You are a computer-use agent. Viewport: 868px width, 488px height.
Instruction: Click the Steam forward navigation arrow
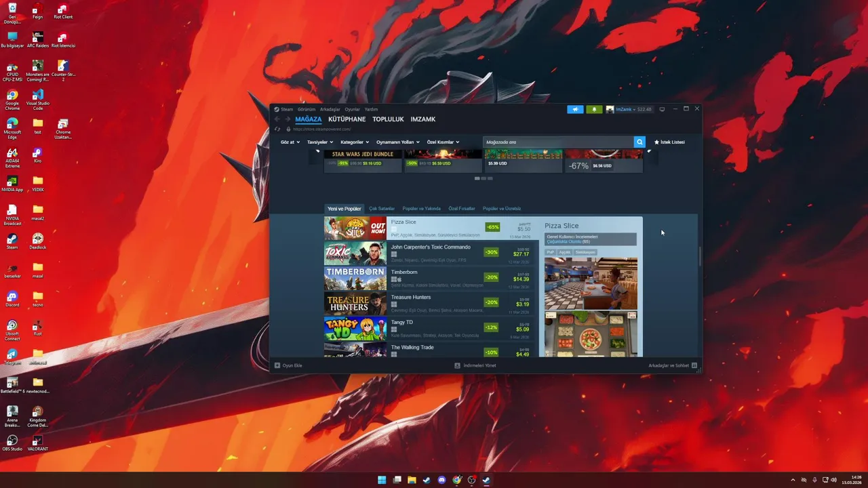click(288, 119)
